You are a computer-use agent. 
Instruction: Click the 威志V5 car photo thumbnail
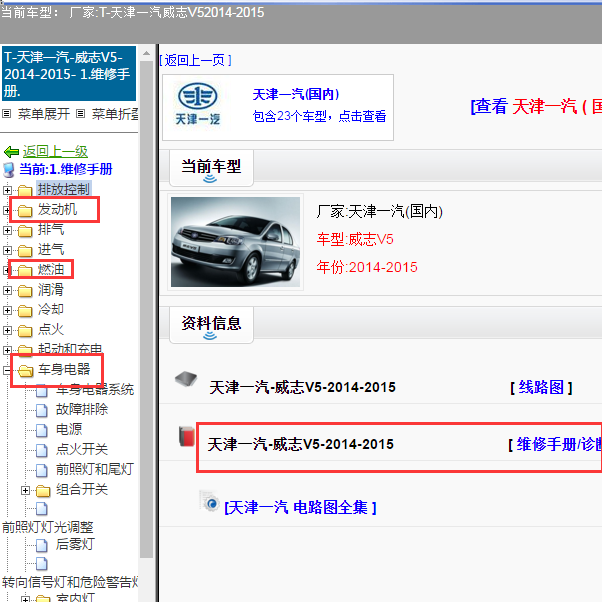point(235,242)
